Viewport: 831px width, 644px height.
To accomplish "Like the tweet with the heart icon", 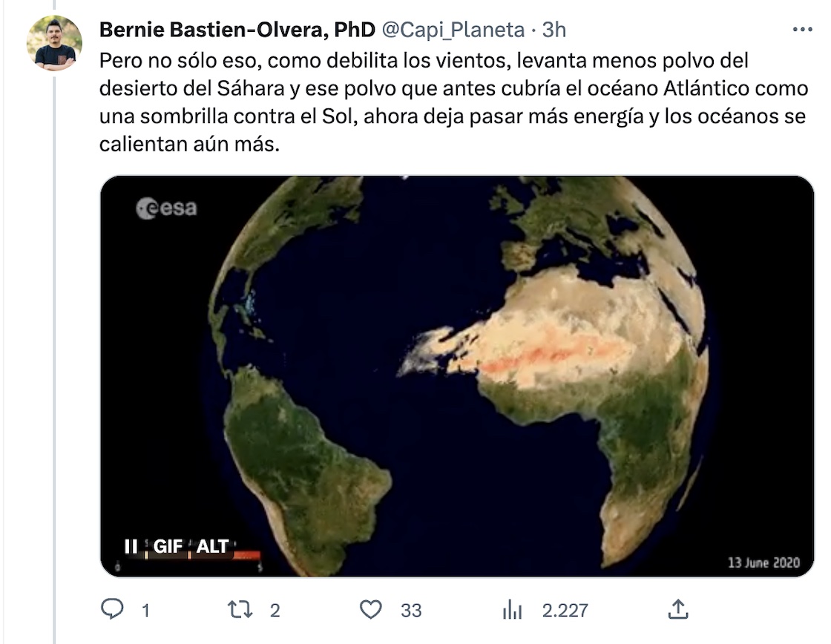I will (x=370, y=610).
